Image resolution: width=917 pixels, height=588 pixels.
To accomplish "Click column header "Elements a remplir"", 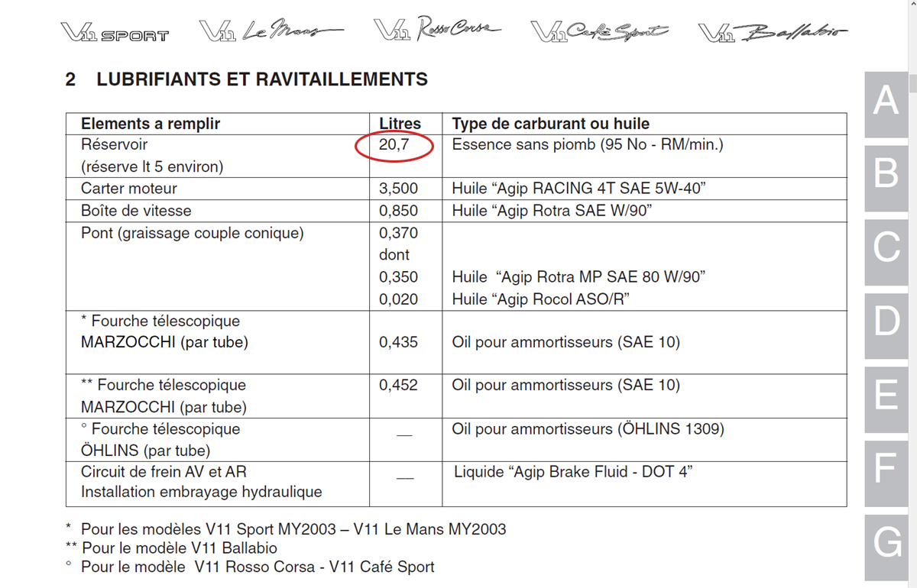I will (151, 124).
